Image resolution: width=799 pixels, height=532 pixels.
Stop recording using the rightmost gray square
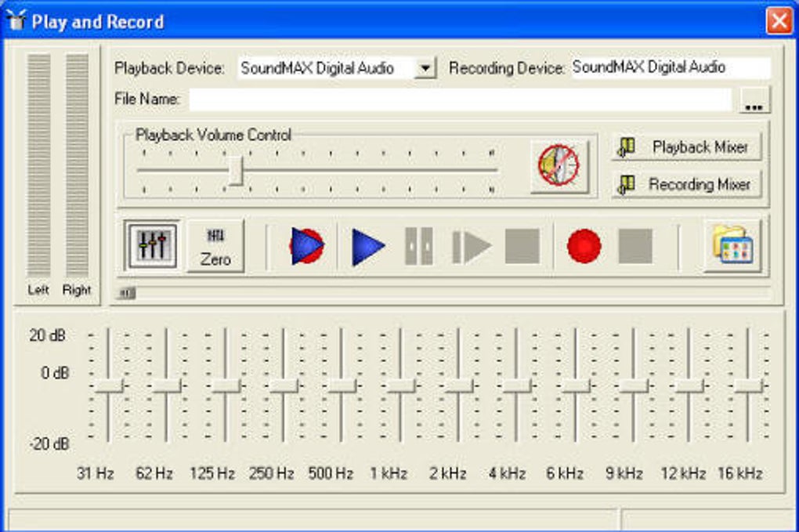click(x=634, y=247)
